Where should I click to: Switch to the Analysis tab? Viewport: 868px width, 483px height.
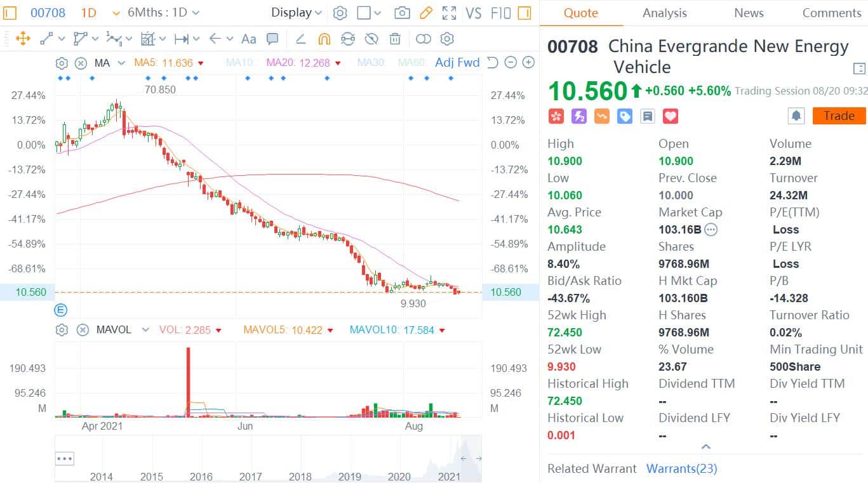click(664, 13)
